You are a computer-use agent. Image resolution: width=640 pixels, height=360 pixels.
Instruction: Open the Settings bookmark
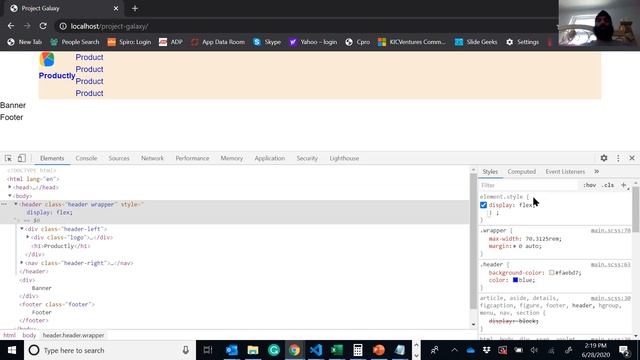pos(523,42)
